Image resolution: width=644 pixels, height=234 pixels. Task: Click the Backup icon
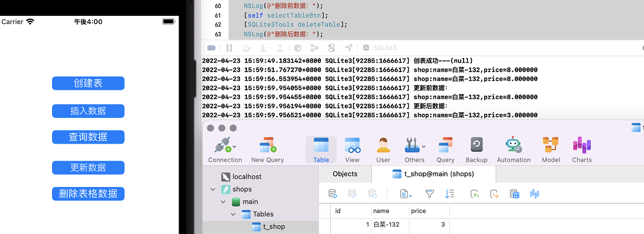[x=477, y=150]
